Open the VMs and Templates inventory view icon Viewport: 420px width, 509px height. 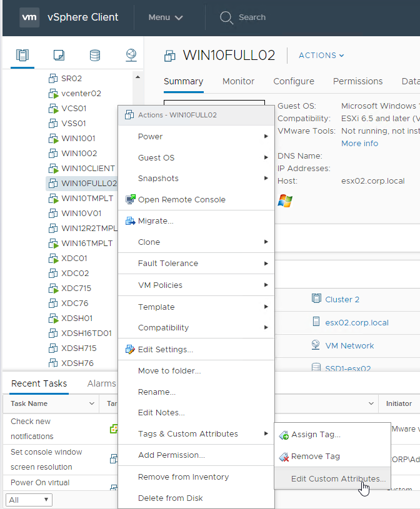coord(59,55)
